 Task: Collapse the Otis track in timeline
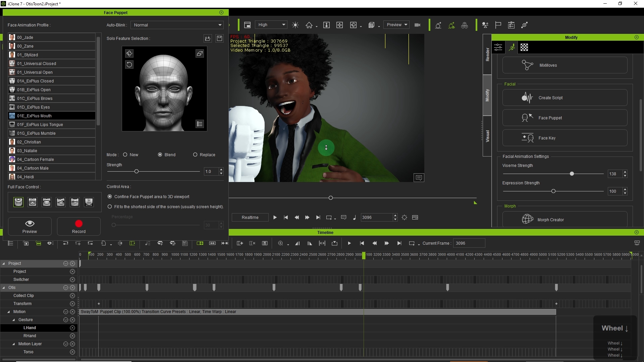(4, 288)
